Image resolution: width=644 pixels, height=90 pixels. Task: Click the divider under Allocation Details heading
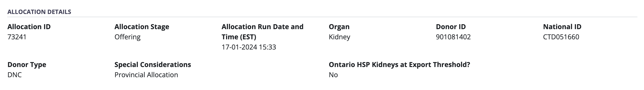point(322,17)
